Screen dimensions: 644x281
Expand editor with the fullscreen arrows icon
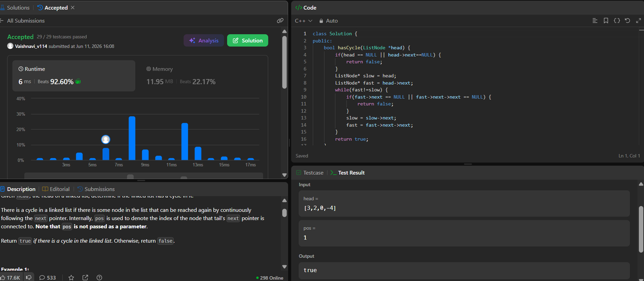point(638,21)
